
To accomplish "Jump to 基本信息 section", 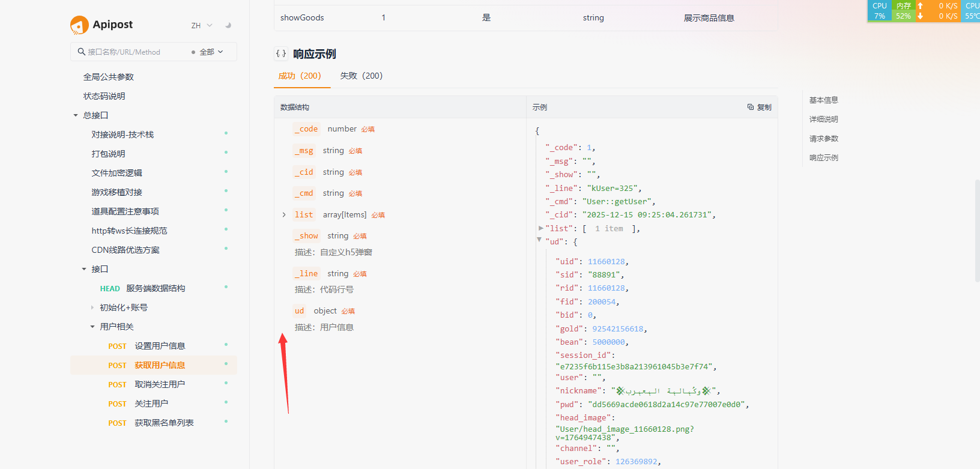I will point(823,100).
